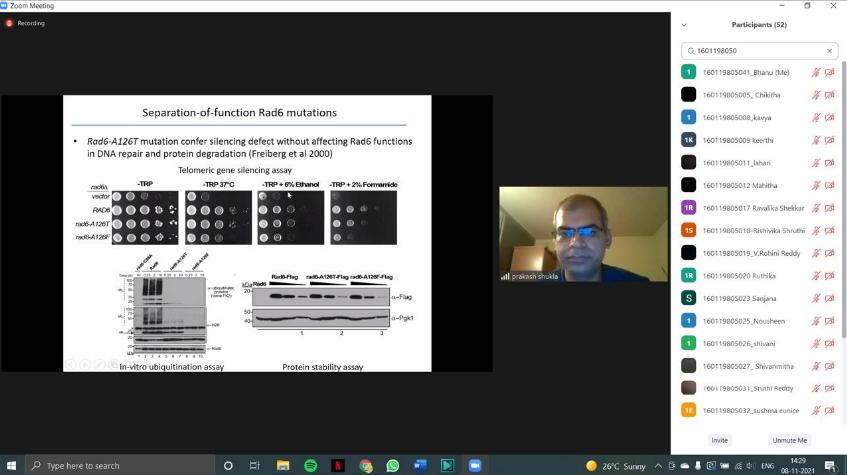Image resolution: width=847 pixels, height=475 pixels.
Task: Click muted mic icon for 160119805009 keerthi
Action: click(x=816, y=141)
